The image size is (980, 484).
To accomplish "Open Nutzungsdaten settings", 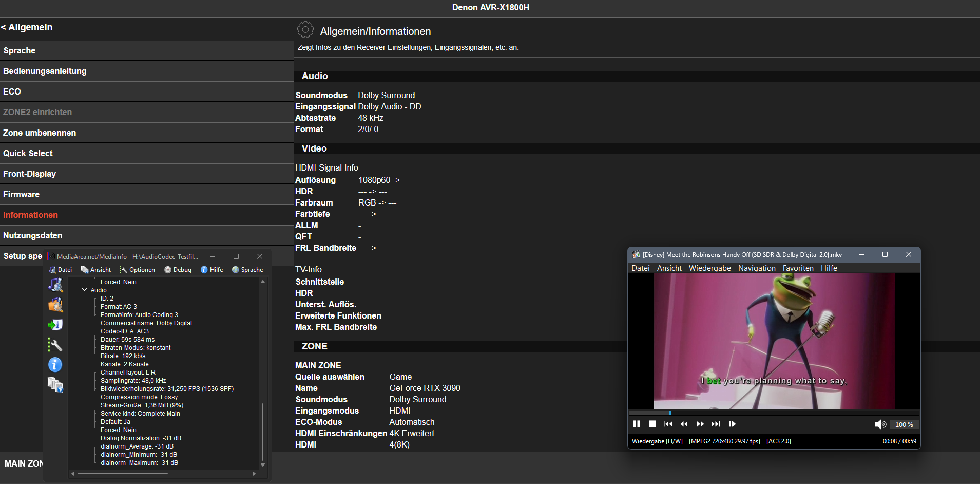I will [147, 235].
